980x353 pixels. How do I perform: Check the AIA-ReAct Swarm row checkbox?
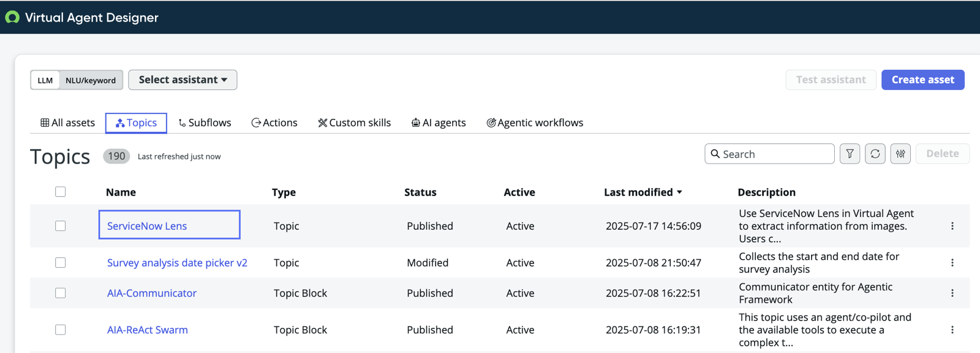click(60, 330)
